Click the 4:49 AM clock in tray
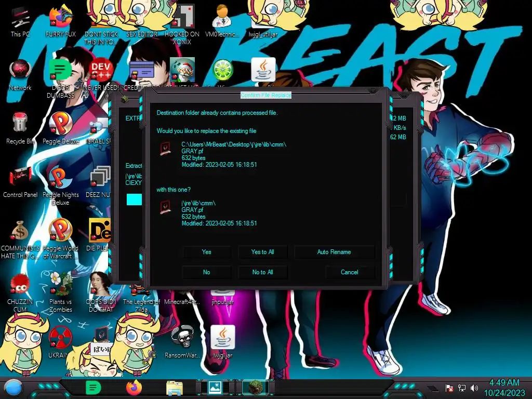This screenshot has height=399, width=532. pos(504,383)
